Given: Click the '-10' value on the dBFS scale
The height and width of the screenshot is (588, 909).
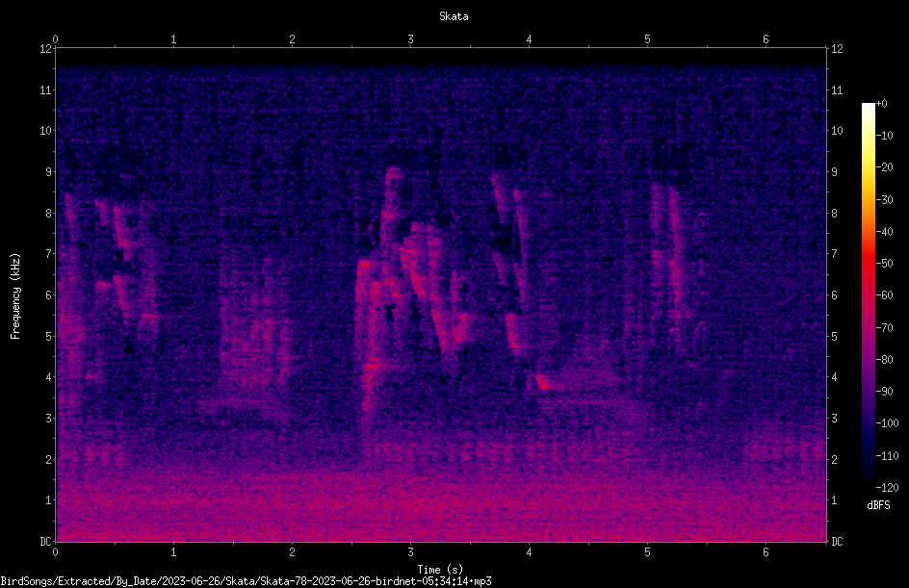Looking at the screenshot, I should (x=885, y=136).
